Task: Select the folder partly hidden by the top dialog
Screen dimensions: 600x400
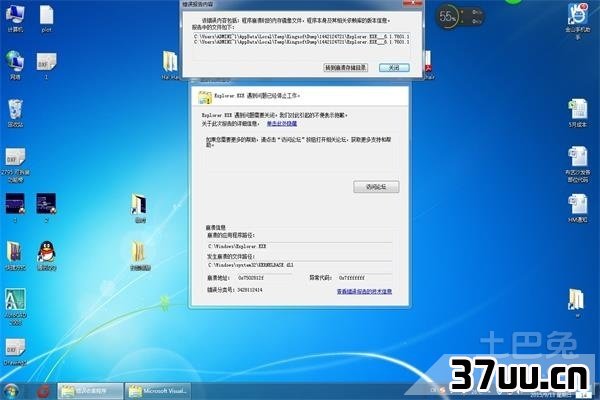Action: [x=170, y=65]
